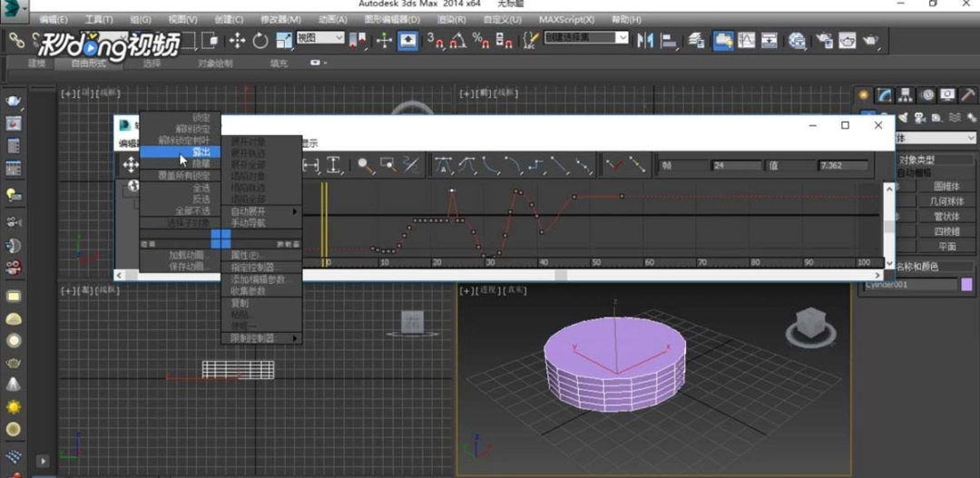Toggle Spinner Snap
The width and height of the screenshot is (980, 478).
pyautogui.click(x=504, y=41)
